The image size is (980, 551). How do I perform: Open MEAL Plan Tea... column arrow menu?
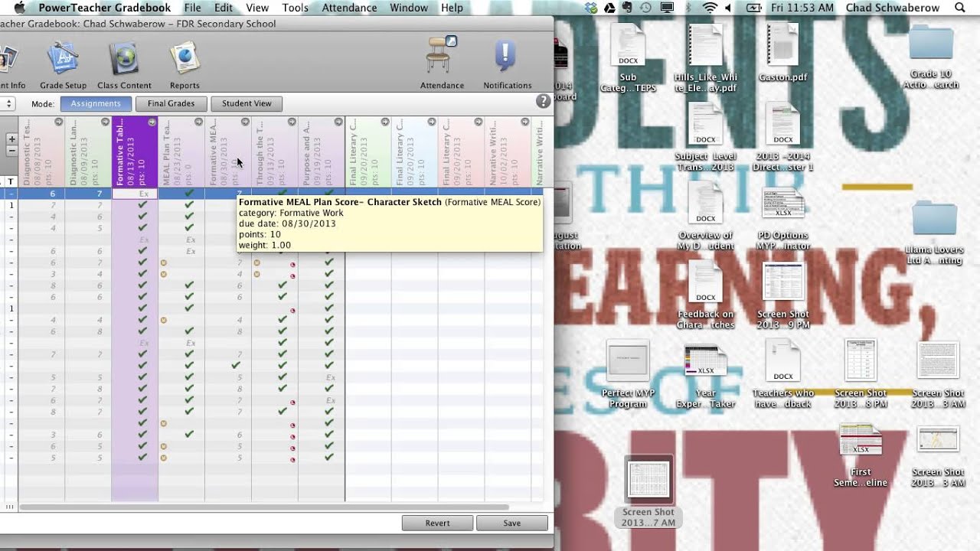pos(198,122)
